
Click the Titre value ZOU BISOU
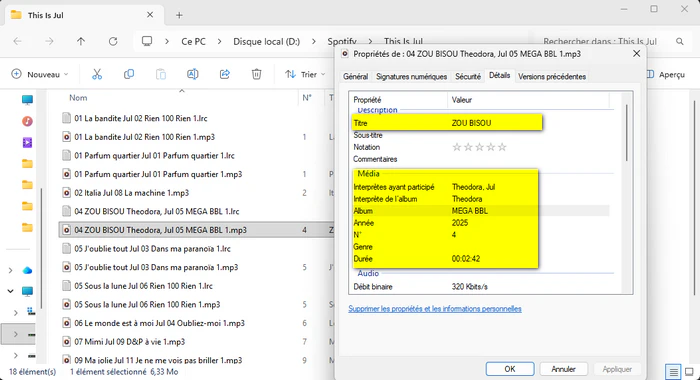coord(471,123)
